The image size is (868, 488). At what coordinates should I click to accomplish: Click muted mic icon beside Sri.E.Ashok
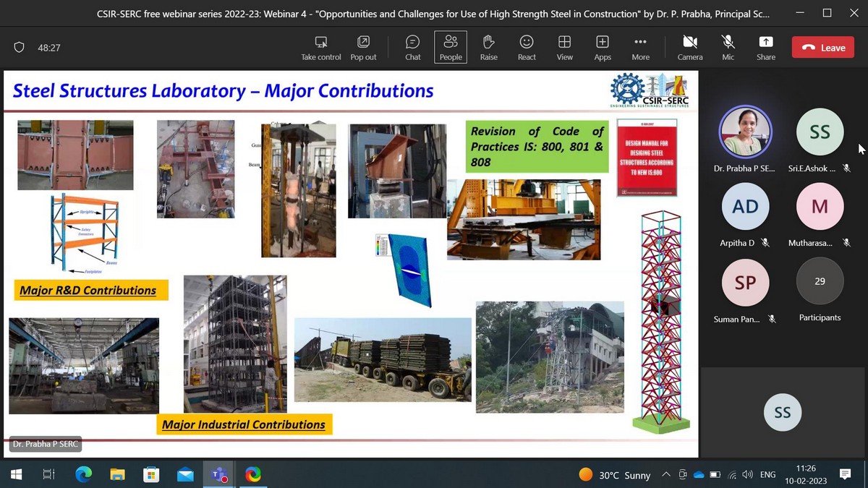(846, 168)
